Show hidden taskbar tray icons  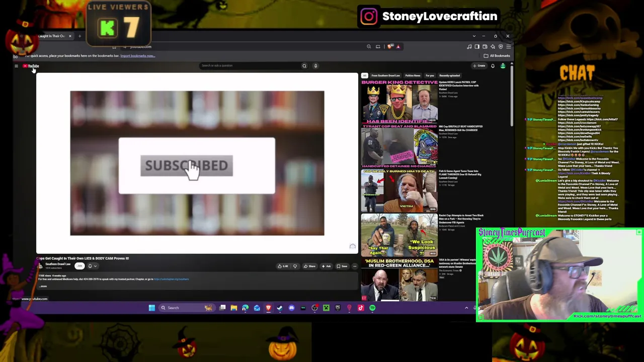click(466, 308)
